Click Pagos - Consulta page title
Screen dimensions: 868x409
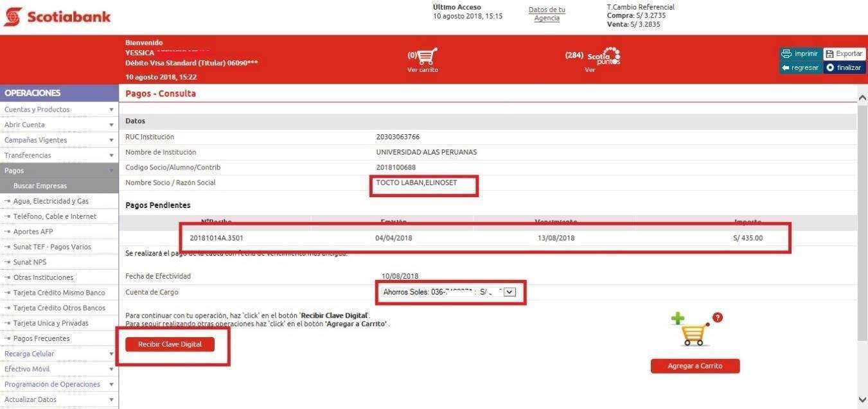click(x=161, y=94)
